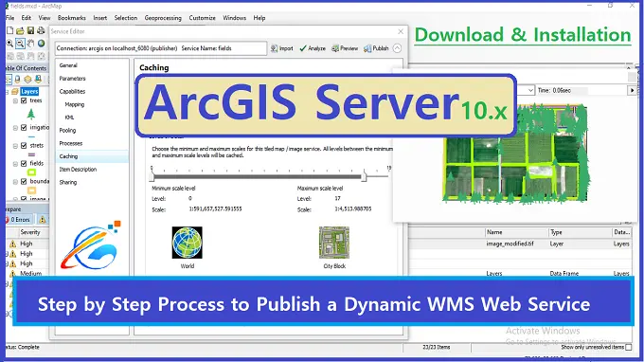This screenshot has width=644, height=362.
Task: Select Capabilities in Service Editor sidebar
Action: [x=72, y=92]
